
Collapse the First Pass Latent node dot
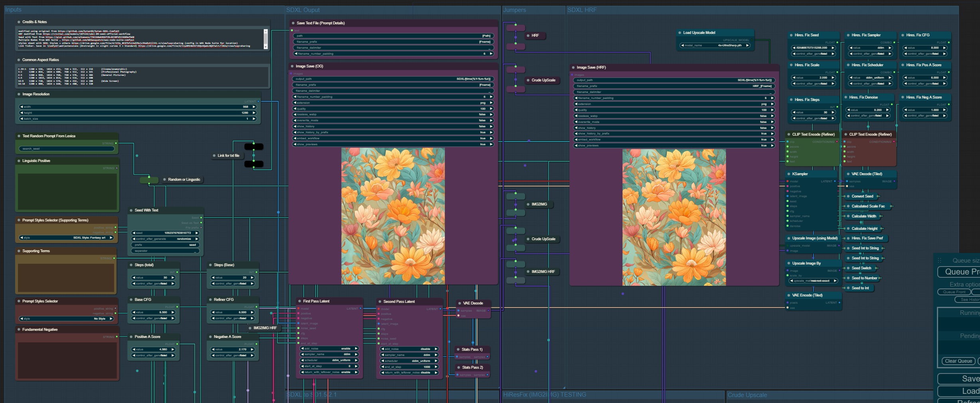coord(300,301)
